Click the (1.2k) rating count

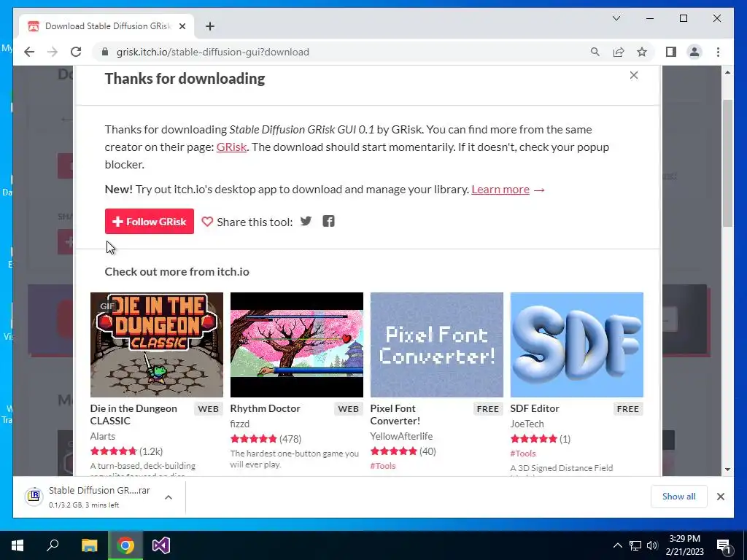tap(151, 451)
